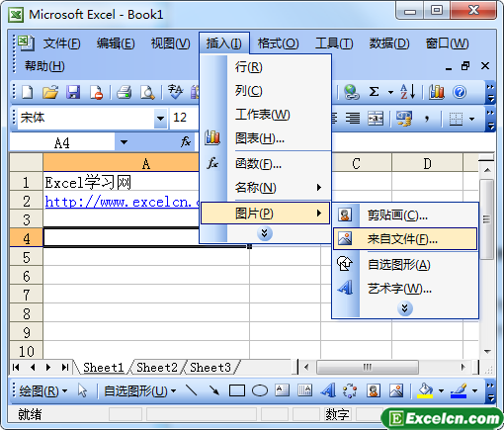504x430 pixels.
Task: Insert vertical text box icon
Action: 304,390
